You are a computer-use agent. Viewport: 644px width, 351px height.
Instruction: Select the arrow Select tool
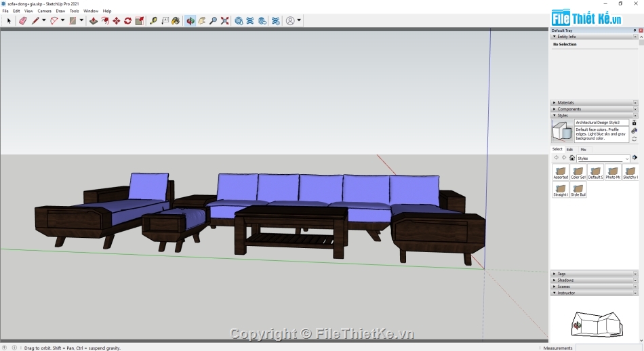tap(9, 20)
